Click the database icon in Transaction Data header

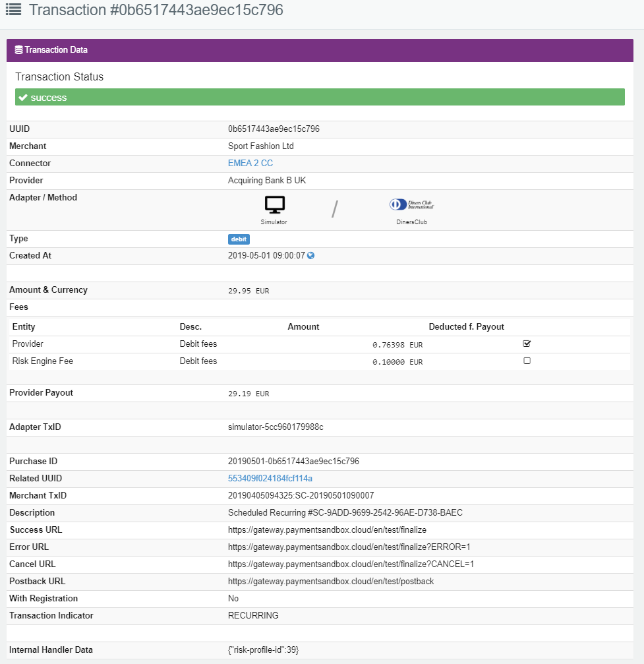point(18,50)
